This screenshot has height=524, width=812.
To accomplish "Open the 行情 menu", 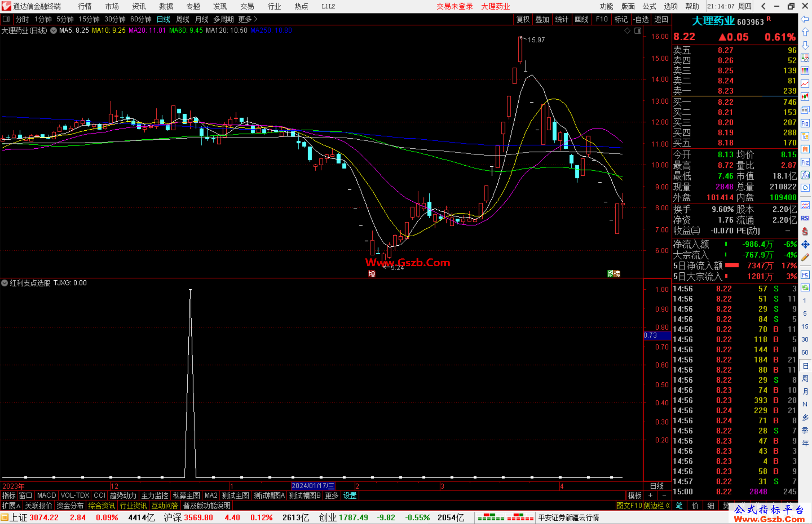I will (85, 6).
